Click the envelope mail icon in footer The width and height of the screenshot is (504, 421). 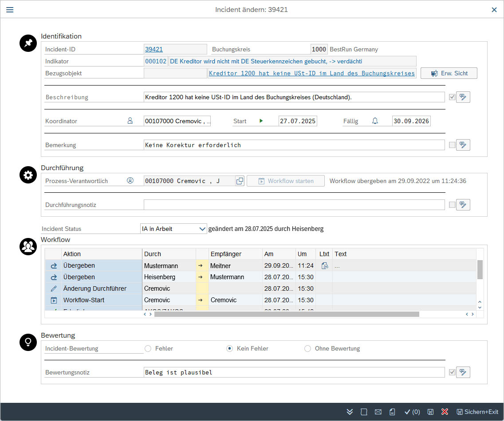click(x=378, y=412)
